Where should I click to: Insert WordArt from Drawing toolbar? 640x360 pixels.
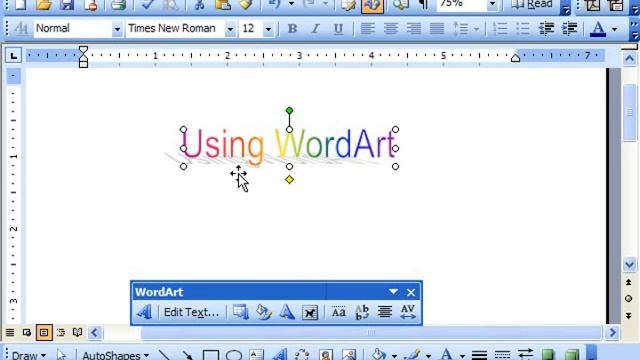coord(280,355)
